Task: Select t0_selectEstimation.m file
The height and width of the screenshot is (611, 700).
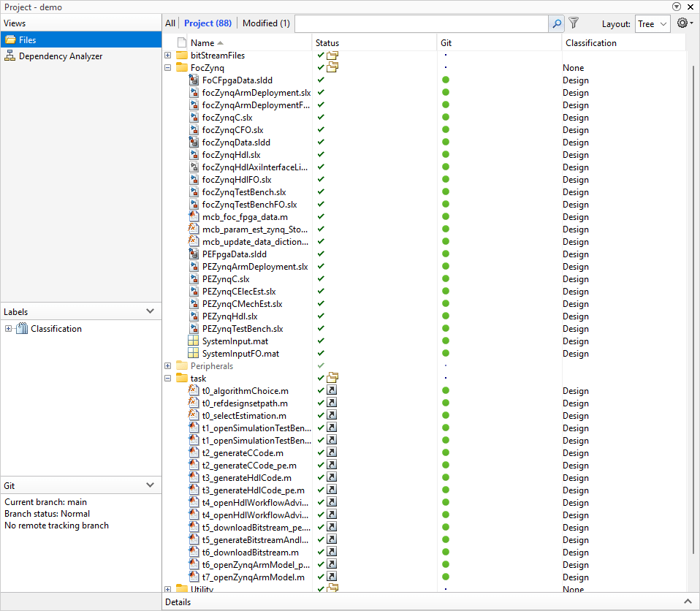Action: click(244, 415)
